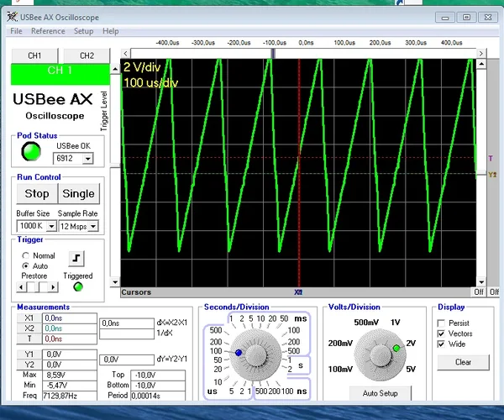Click the T measurement button

(29, 339)
